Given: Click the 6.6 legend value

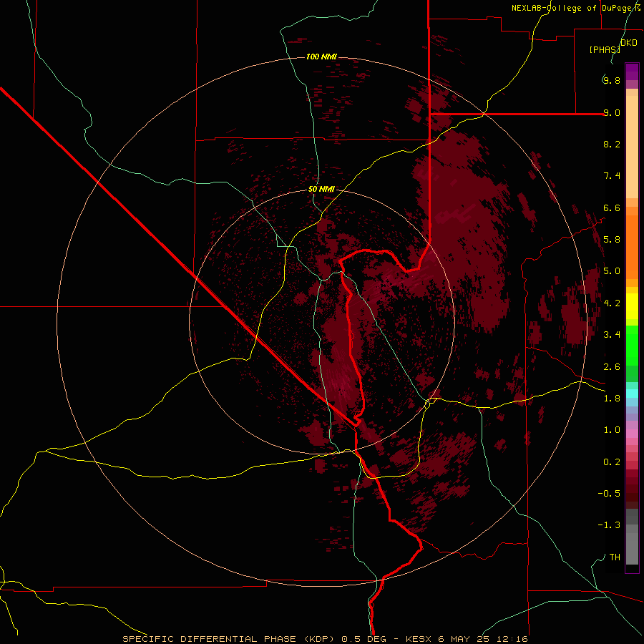Looking at the screenshot, I should tap(612, 208).
